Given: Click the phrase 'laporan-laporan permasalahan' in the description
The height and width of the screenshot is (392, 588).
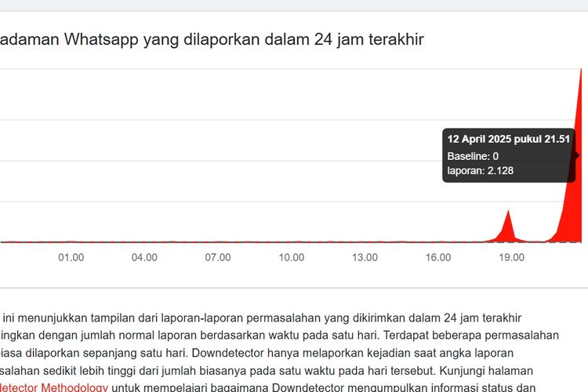Looking at the screenshot, I should point(223,318).
